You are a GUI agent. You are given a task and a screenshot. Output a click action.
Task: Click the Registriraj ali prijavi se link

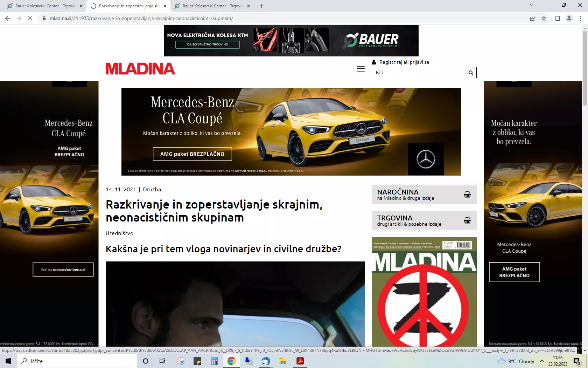click(x=404, y=62)
